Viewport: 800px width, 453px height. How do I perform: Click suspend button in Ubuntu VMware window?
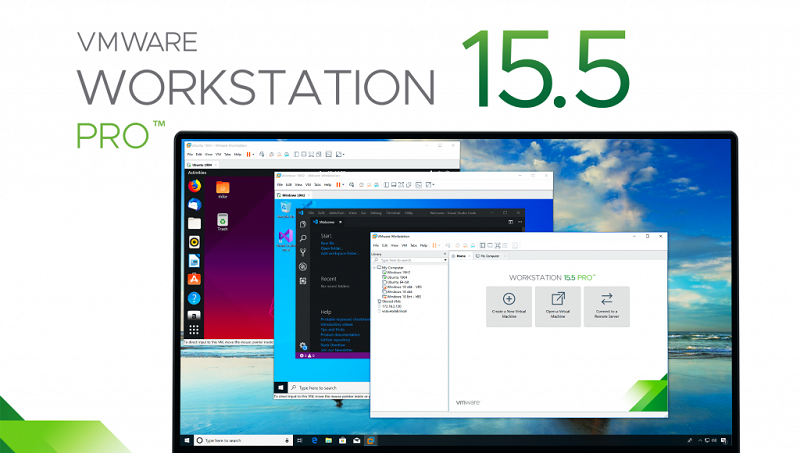click(248, 154)
